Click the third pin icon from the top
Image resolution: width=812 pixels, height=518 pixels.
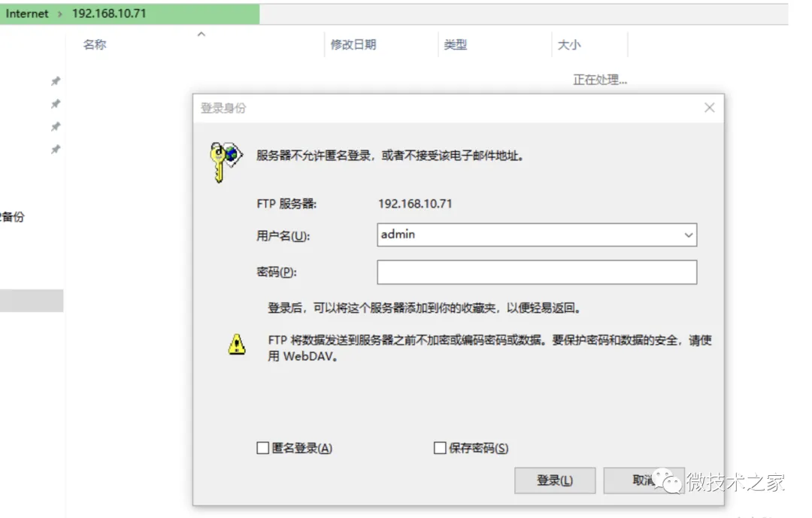tap(55, 126)
